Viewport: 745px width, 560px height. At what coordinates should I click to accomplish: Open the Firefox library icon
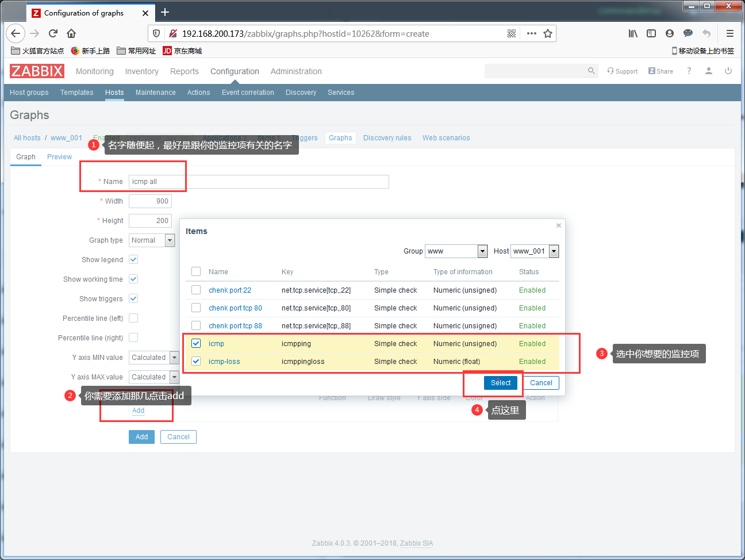point(633,33)
